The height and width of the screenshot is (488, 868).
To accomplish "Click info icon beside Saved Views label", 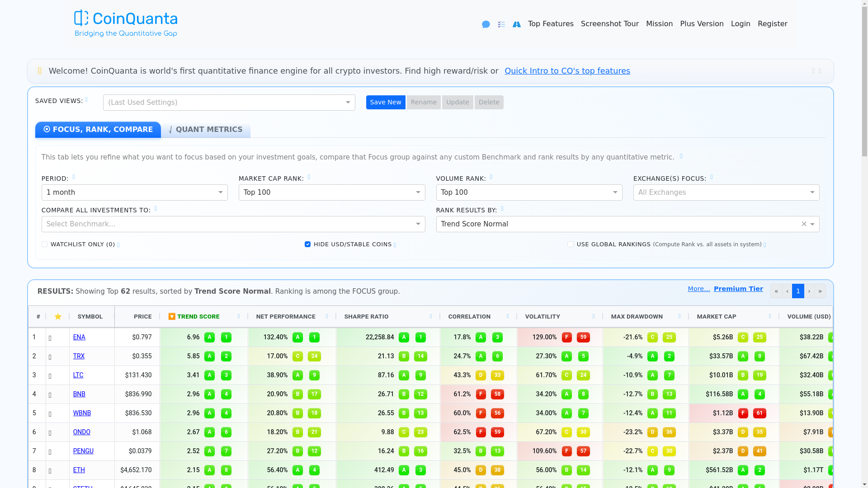I will [86, 100].
